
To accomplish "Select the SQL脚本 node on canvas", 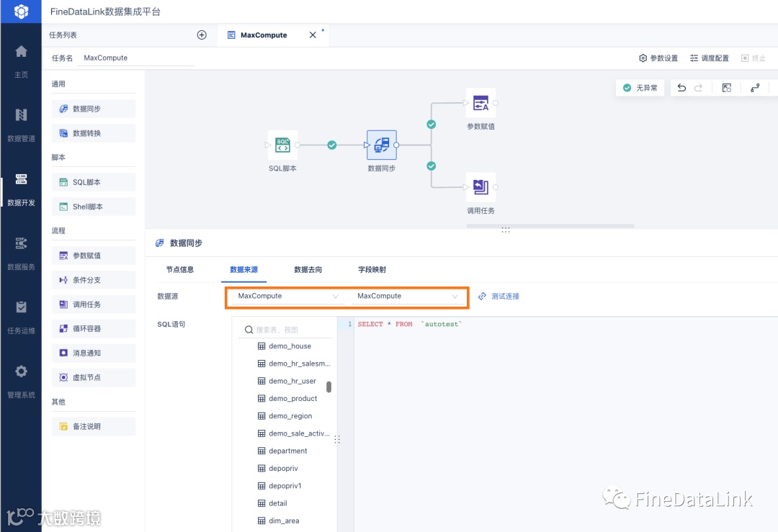I will tap(282, 145).
